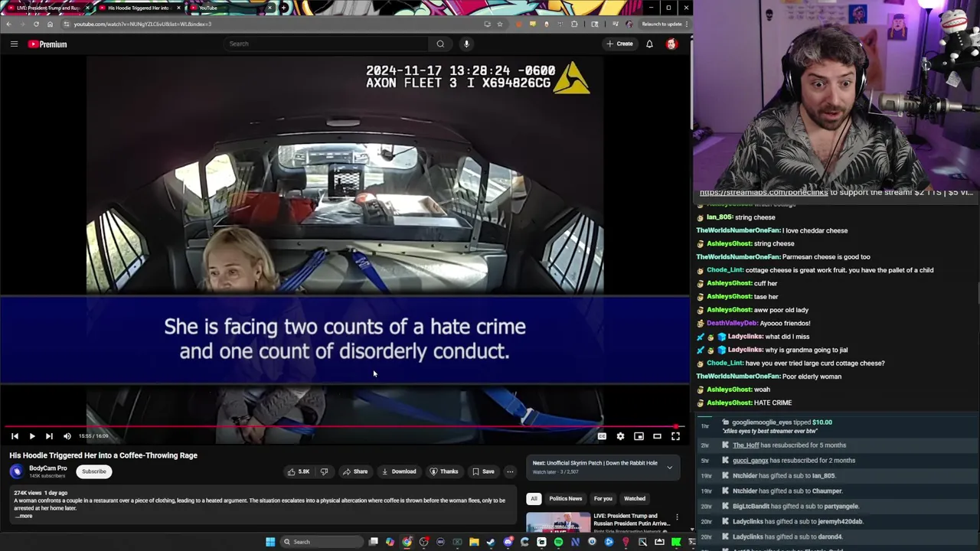The image size is (980, 551).
Task: Open YouTube notifications bell
Action: (649, 44)
